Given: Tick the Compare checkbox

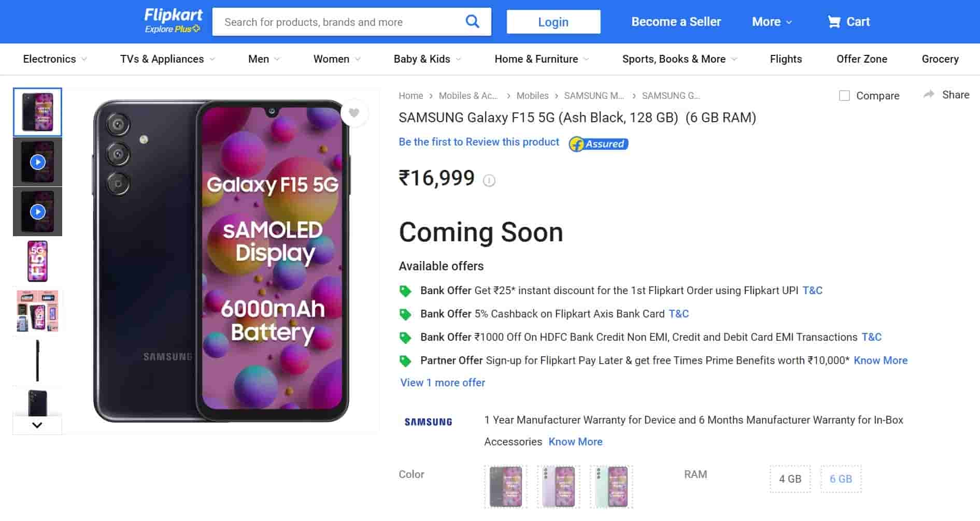Looking at the screenshot, I should click(x=844, y=96).
